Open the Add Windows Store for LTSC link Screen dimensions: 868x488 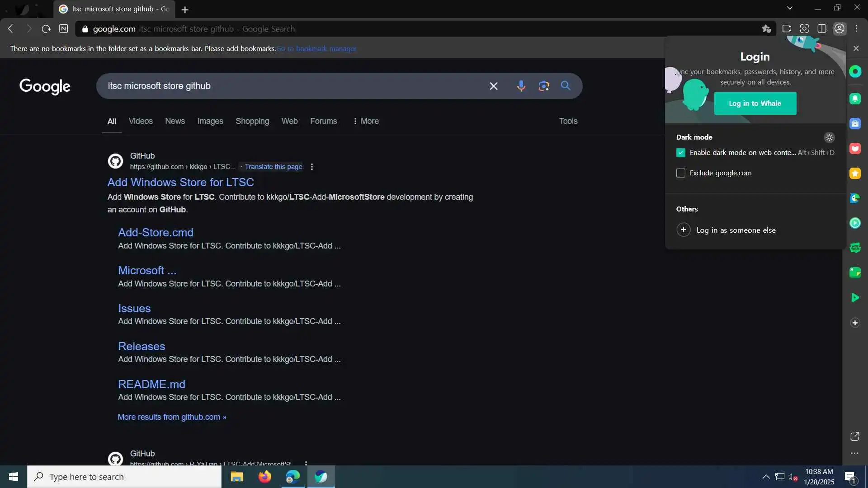pyautogui.click(x=180, y=182)
